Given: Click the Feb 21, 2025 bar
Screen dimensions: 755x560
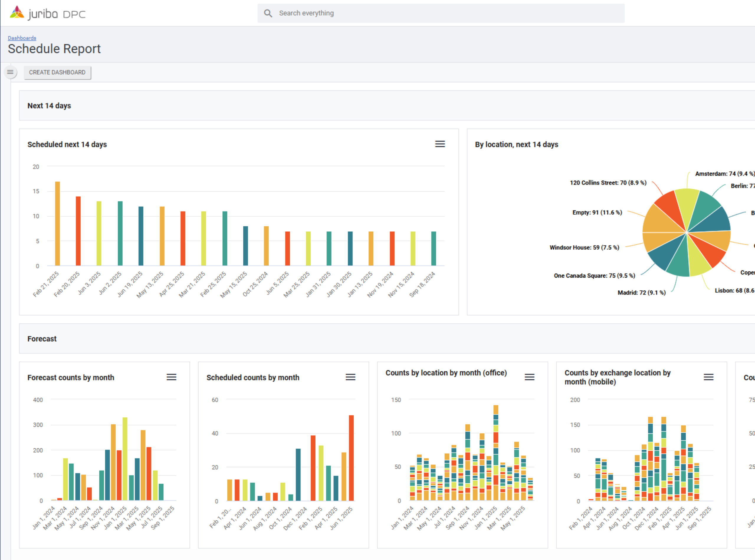Looking at the screenshot, I should tap(58, 224).
